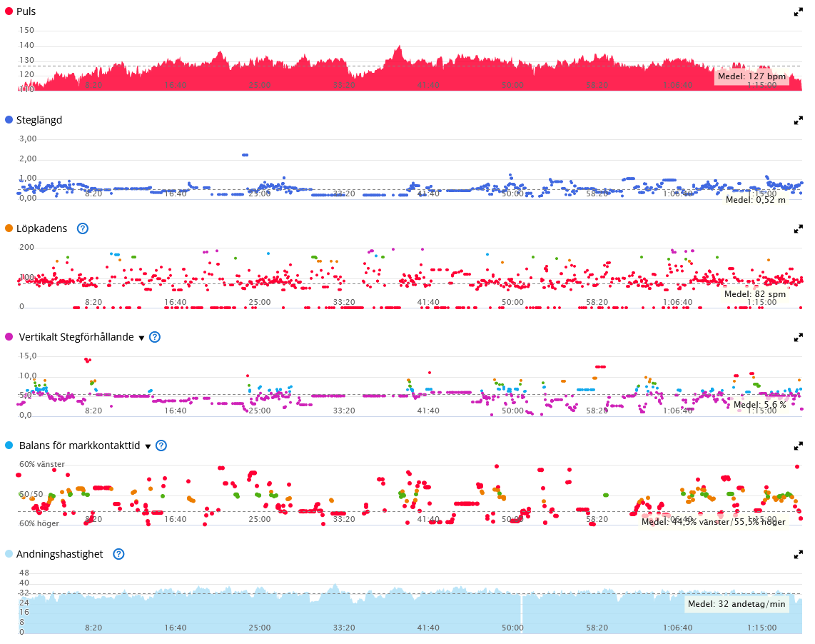Open help for Balans för markkontakttid
Screen dimensions: 815x644
[x=162, y=446]
